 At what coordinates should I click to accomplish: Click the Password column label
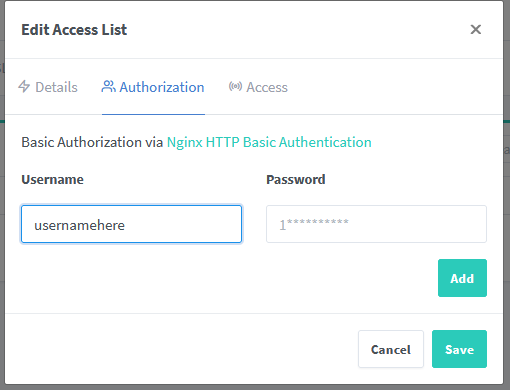pyautogui.click(x=296, y=180)
